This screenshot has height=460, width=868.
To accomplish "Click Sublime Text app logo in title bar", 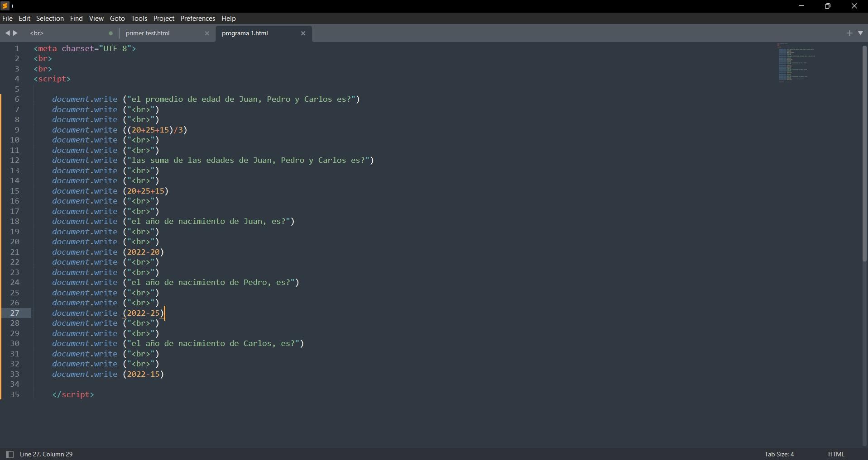I will [5, 6].
